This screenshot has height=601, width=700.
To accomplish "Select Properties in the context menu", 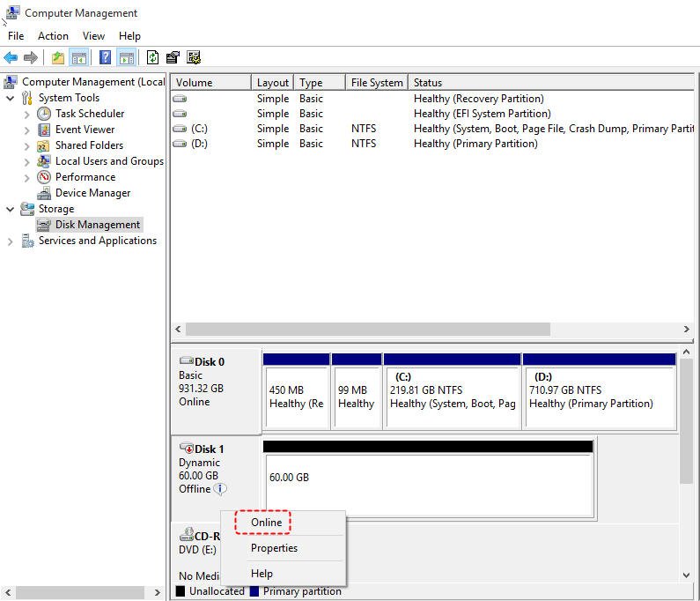I will point(274,548).
